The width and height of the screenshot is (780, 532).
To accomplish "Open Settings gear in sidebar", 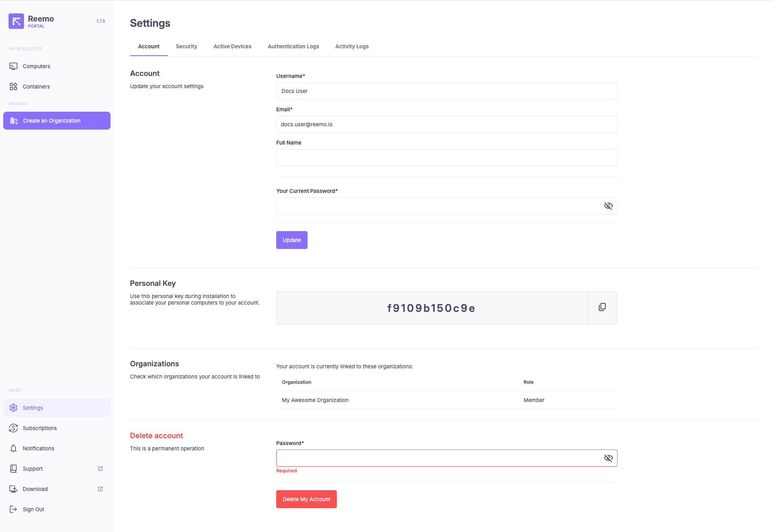I will click(13, 408).
